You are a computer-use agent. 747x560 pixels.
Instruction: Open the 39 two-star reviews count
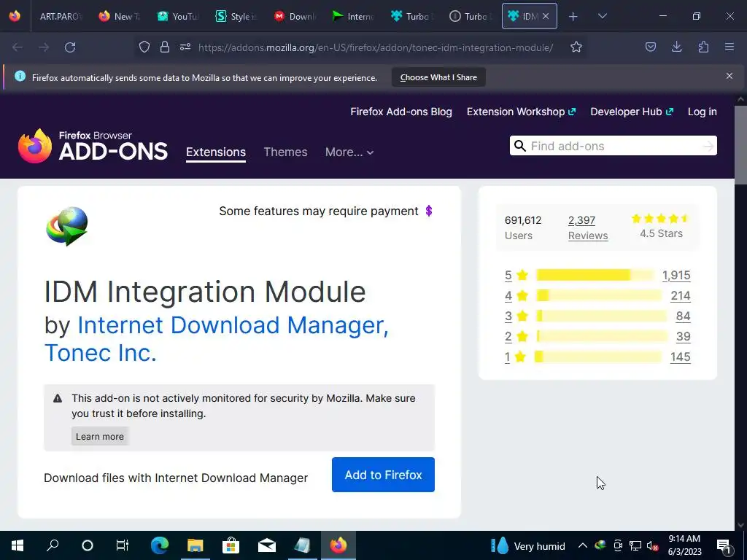point(683,336)
